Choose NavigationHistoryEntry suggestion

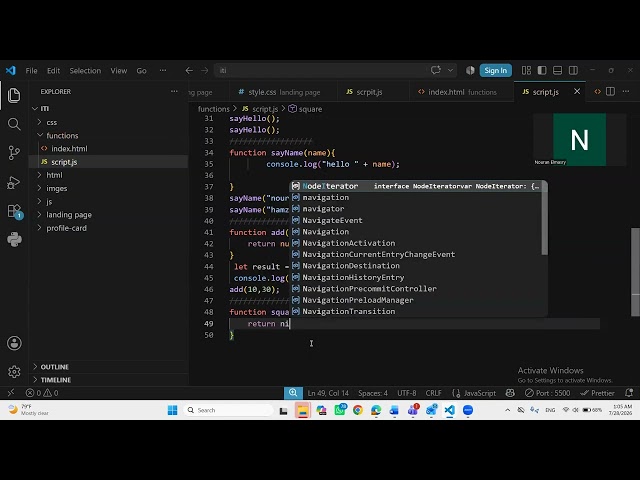pyautogui.click(x=416, y=278)
